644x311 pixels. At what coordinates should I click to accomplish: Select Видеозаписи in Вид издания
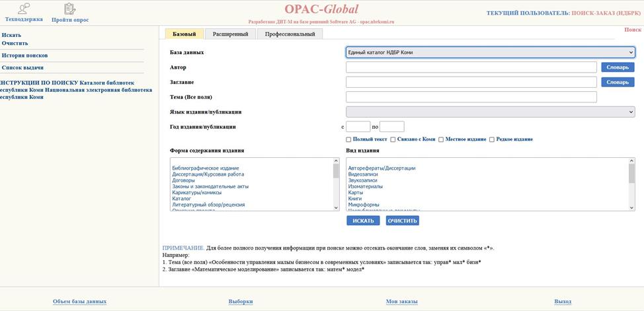click(x=363, y=174)
